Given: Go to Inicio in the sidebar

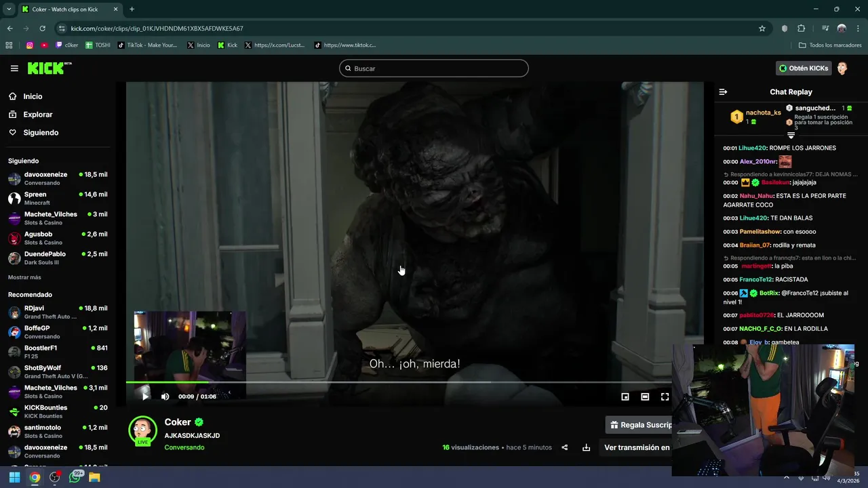Looking at the screenshot, I should (x=34, y=96).
